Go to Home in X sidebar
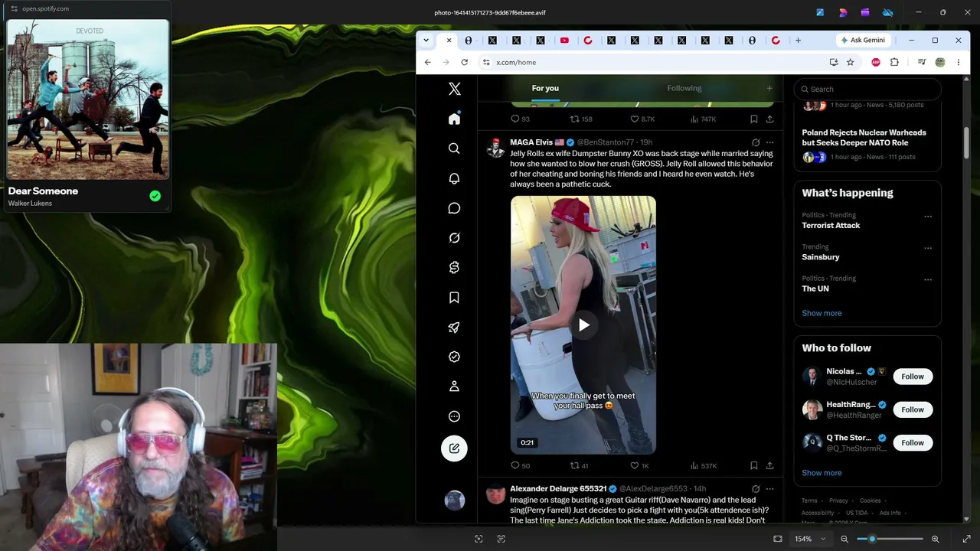Image resolution: width=980 pixels, height=551 pixels. coord(454,119)
